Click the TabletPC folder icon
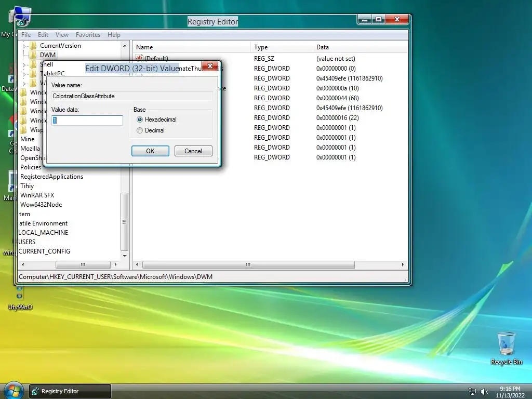 tap(33, 74)
